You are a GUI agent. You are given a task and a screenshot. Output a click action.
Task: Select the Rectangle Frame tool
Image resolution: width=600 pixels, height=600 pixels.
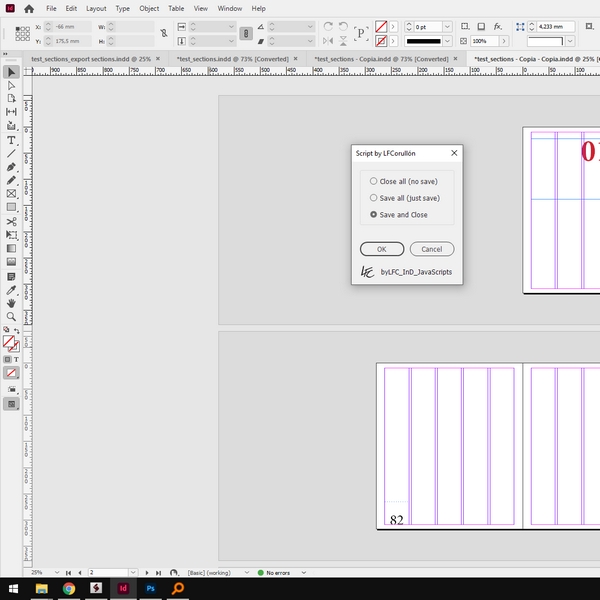click(x=11, y=194)
